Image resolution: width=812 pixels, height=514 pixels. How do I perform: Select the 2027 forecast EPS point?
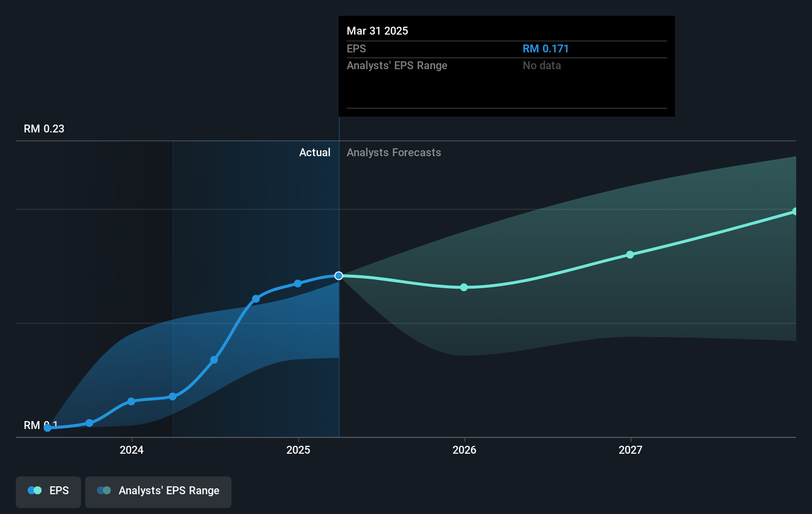point(630,255)
